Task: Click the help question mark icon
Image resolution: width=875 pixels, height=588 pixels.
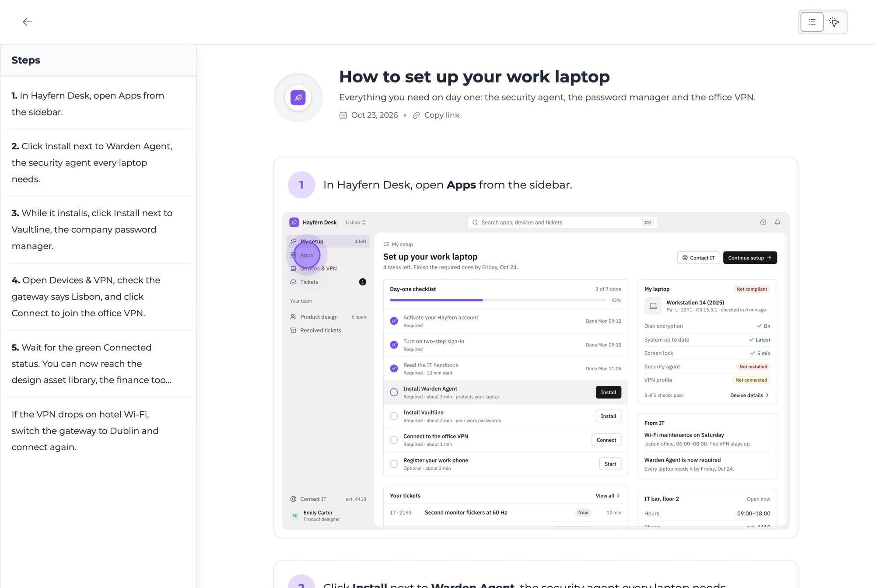Action: tap(763, 222)
